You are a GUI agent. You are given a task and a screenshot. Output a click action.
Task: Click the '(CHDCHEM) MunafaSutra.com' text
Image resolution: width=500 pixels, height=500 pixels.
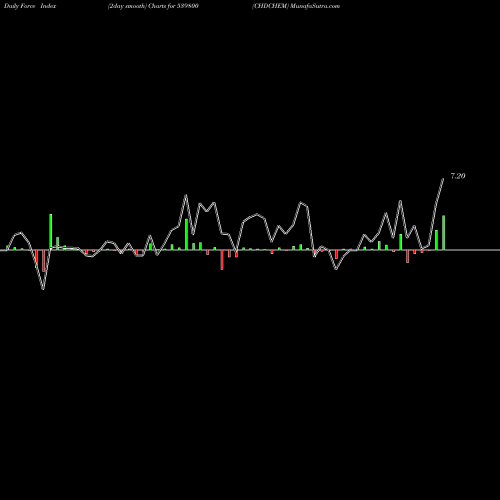296,6
